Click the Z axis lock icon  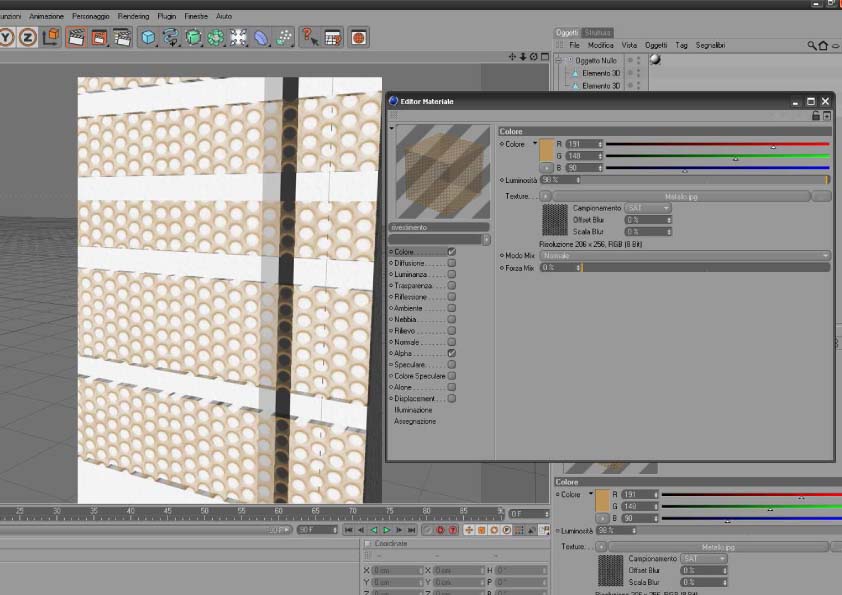28,38
